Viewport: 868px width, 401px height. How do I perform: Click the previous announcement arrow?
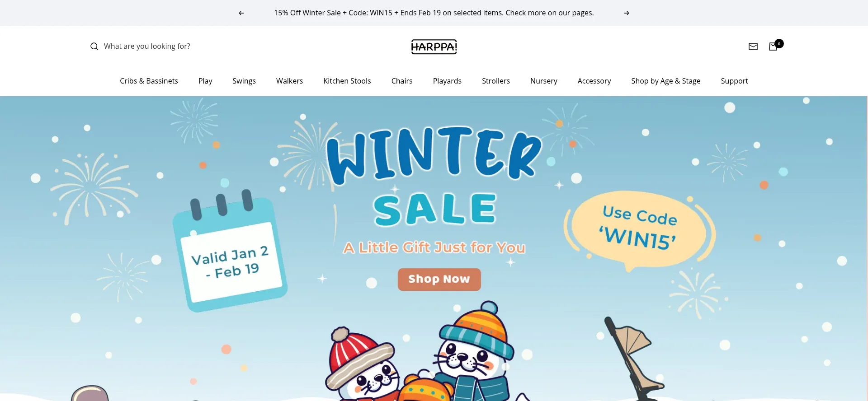(241, 13)
